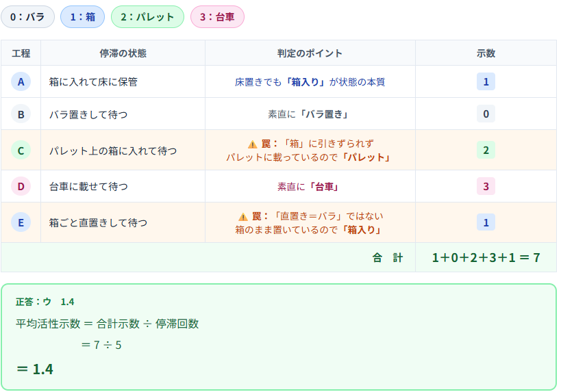Click the circular A process badge
Image resolution: width=561 pixels, height=392 pixels.
tap(21, 81)
